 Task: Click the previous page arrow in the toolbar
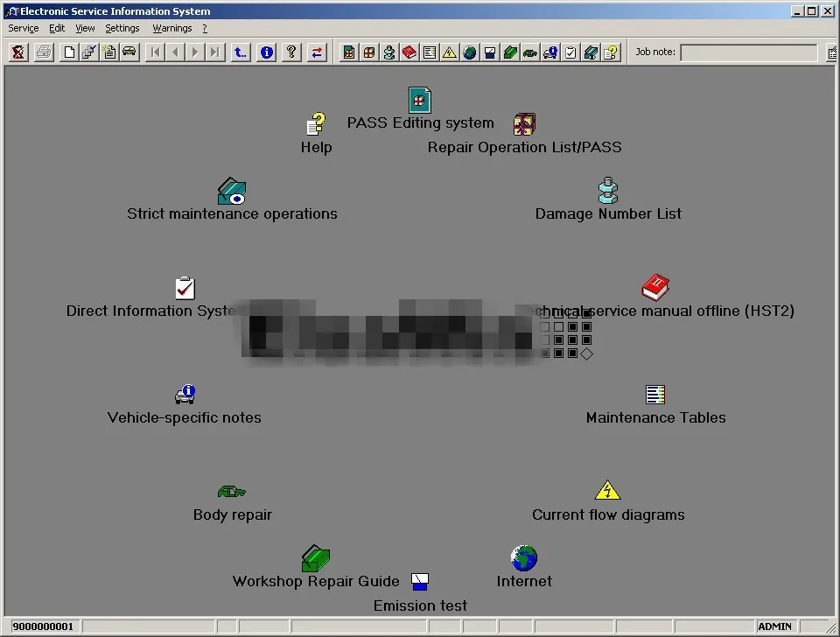click(175, 52)
